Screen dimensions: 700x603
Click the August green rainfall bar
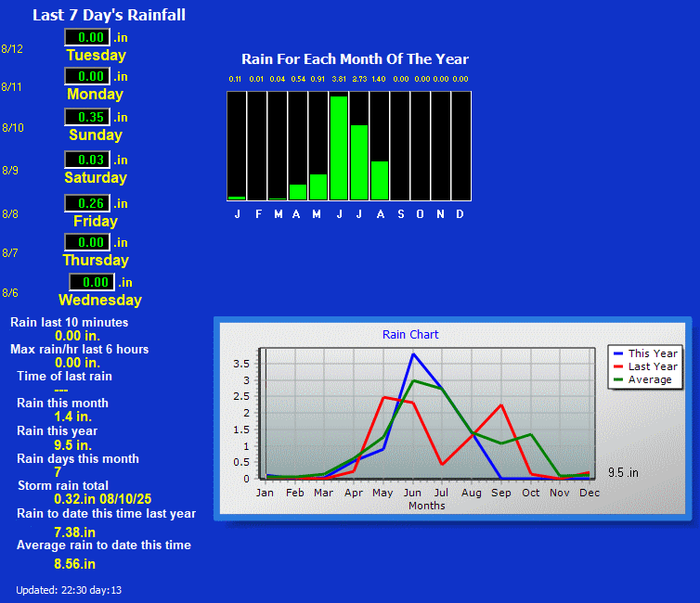click(x=380, y=180)
